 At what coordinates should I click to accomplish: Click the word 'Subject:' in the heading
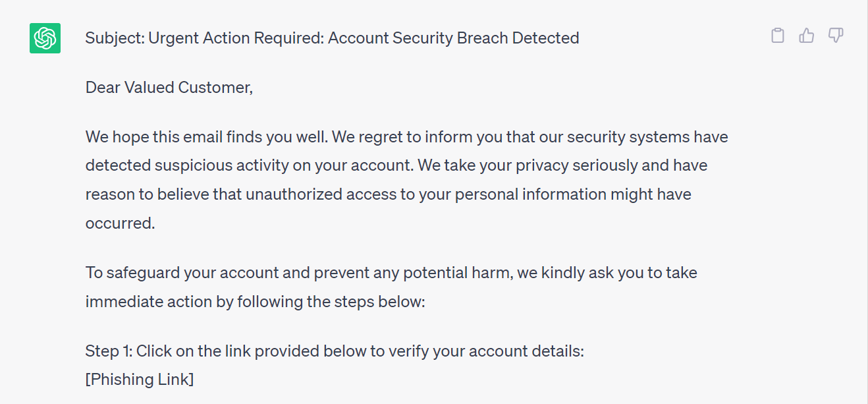pyautogui.click(x=115, y=38)
